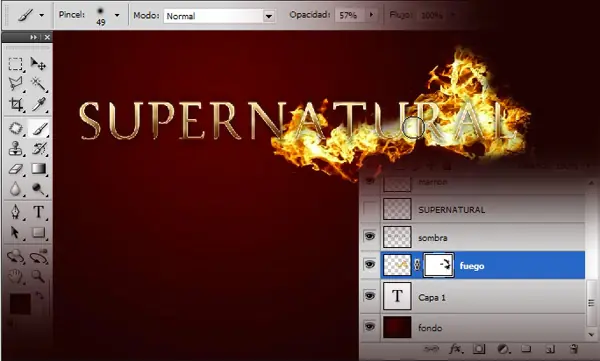Collapse the toolbox with double arrows
The height and width of the screenshot is (361, 600).
click(x=33, y=37)
